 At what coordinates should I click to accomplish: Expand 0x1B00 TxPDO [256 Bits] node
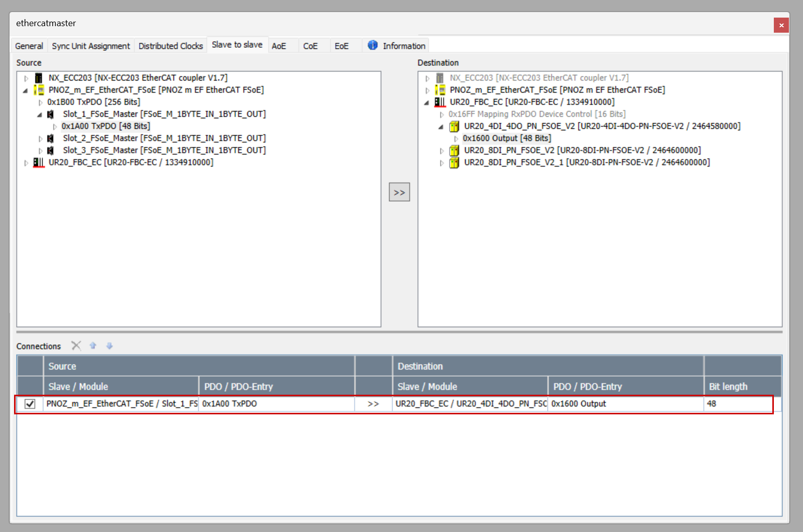click(41, 103)
